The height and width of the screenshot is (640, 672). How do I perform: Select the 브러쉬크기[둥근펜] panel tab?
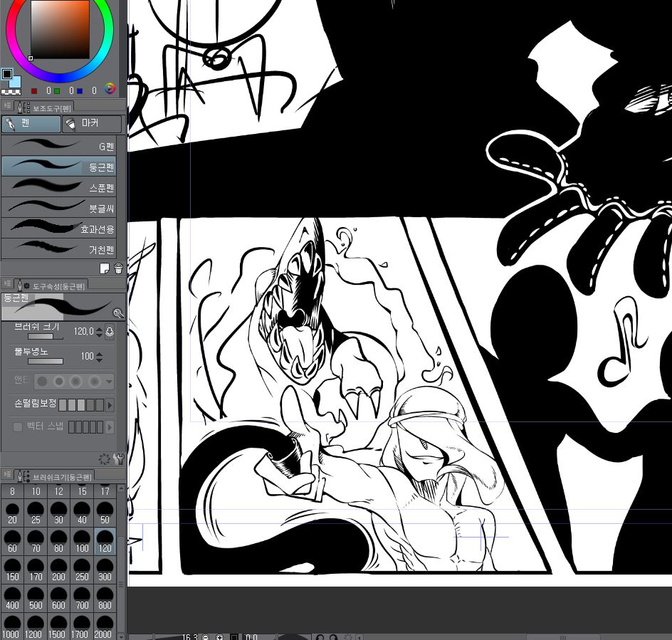[55, 477]
